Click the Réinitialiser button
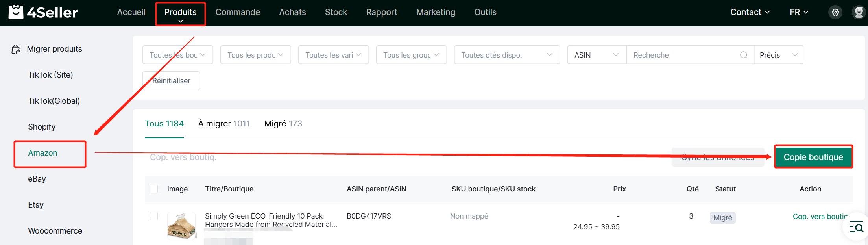The width and height of the screenshot is (868, 245). click(x=171, y=81)
